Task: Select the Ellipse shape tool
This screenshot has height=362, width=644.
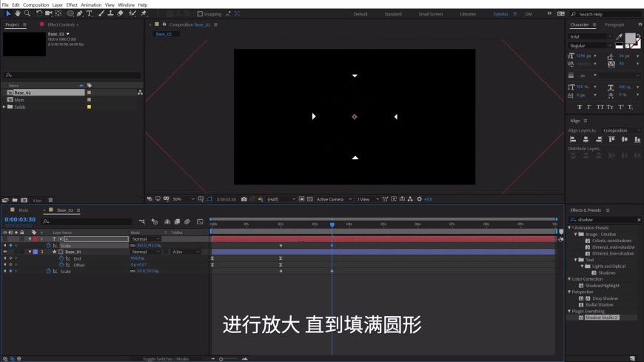Action: 70,13
